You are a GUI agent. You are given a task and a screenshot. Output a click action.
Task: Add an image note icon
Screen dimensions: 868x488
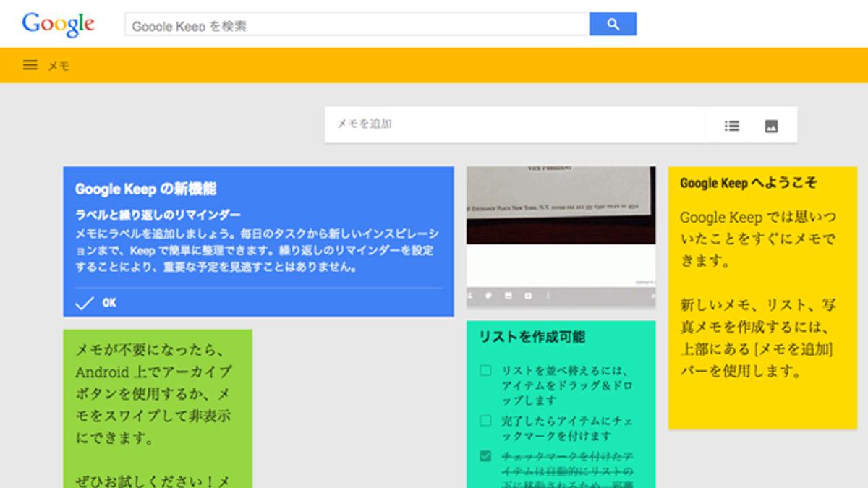[771, 126]
